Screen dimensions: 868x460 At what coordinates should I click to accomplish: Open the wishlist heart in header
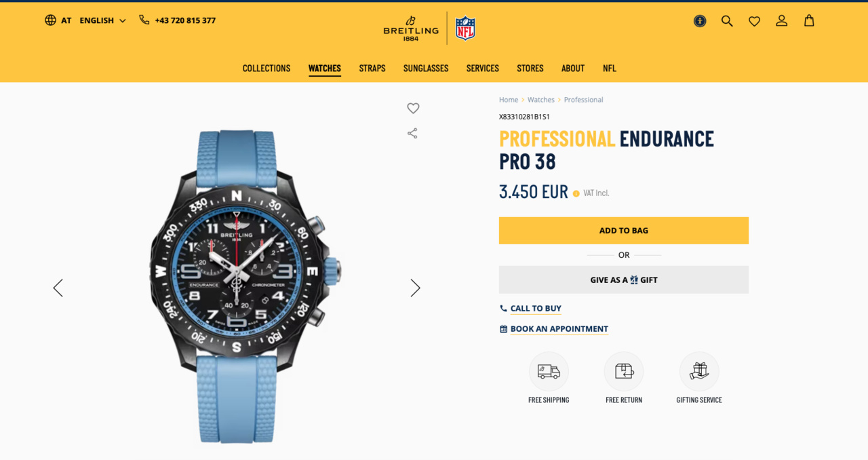click(x=754, y=21)
